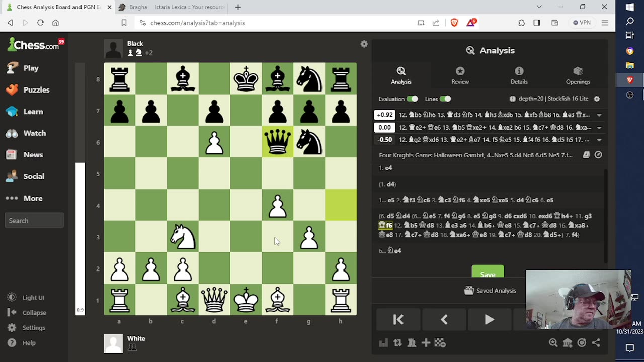
Task: Click the Four Knights Game opening name
Action: pos(475,155)
